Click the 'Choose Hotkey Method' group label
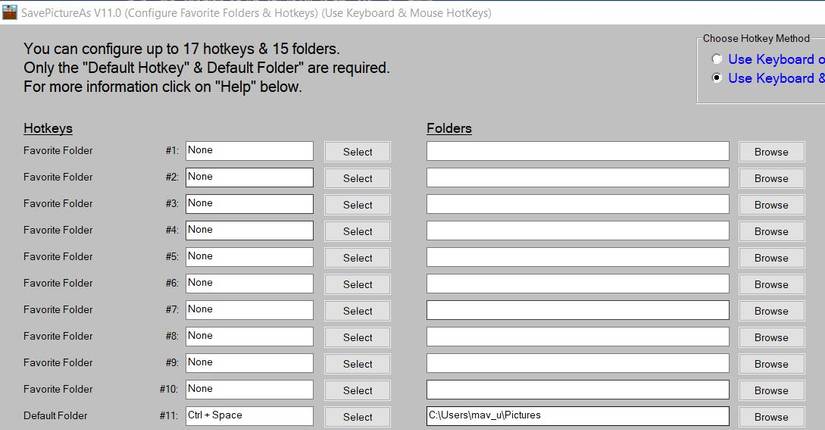 tap(756, 38)
